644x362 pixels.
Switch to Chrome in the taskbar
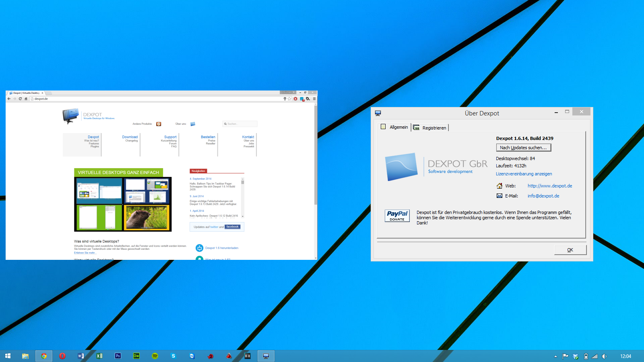44,356
